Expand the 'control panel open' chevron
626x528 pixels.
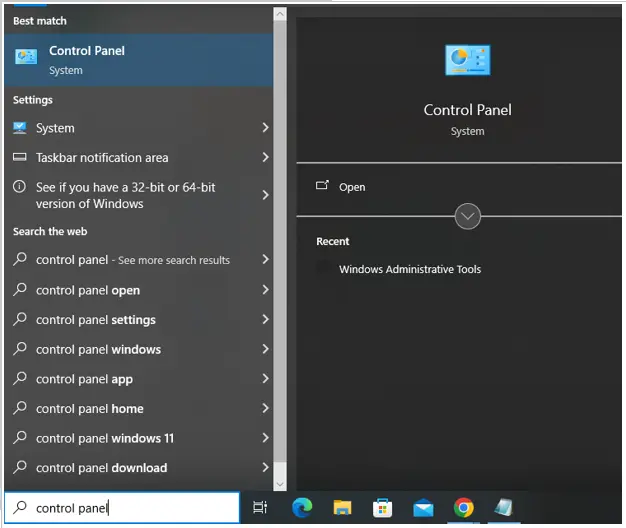[265, 290]
